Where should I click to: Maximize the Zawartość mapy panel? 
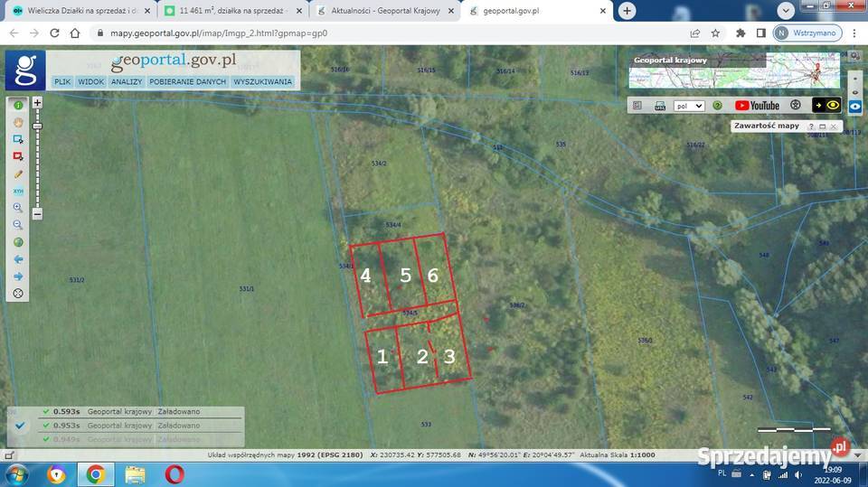pyautogui.click(x=823, y=126)
